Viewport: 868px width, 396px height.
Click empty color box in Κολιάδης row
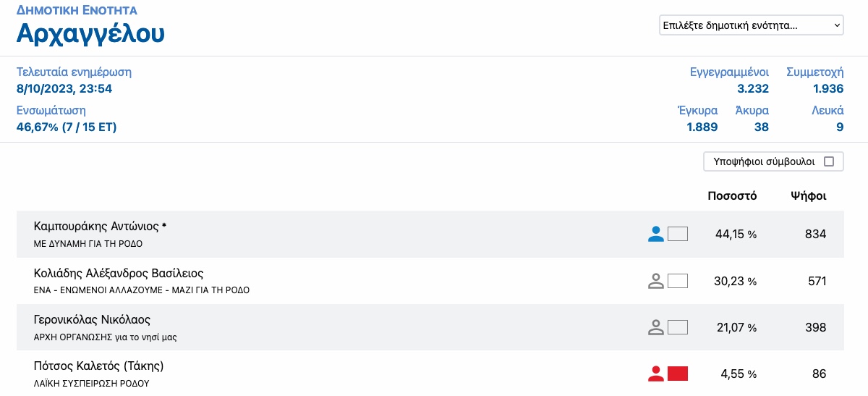point(678,281)
